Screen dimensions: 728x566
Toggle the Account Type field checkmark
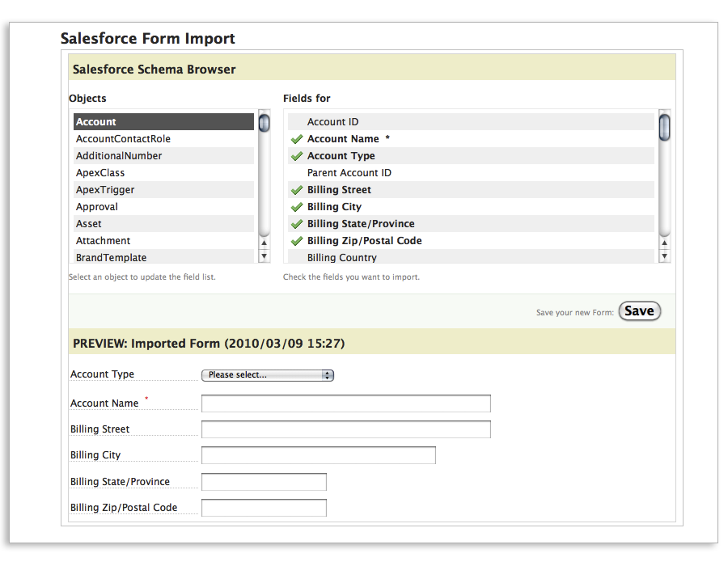(297, 156)
